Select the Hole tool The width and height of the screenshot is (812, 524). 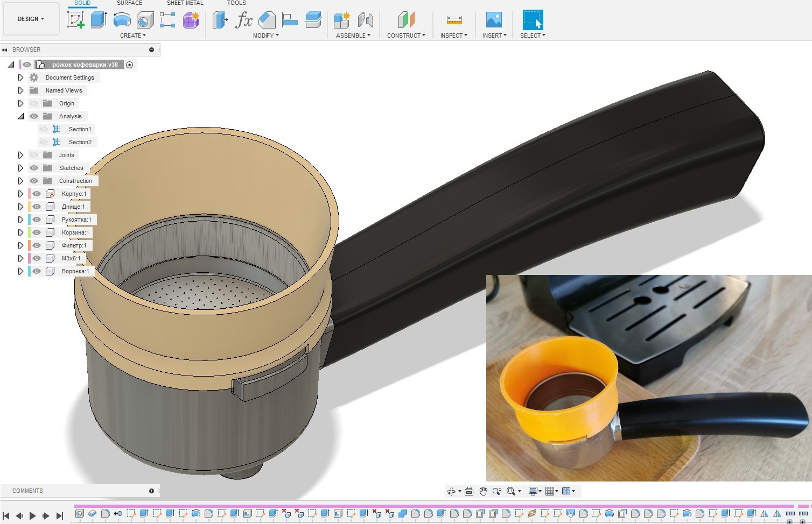pos(144,20)
